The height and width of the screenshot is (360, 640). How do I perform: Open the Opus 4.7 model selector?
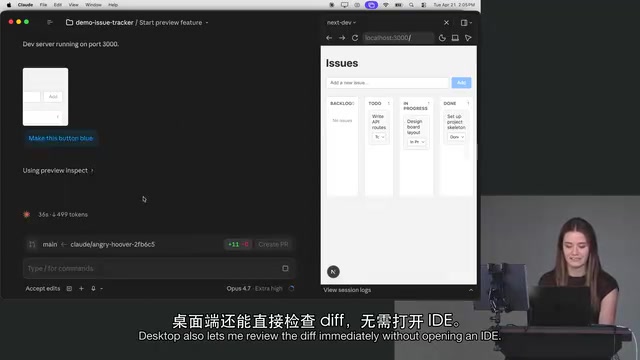pyautogui.click(x=254, y=289)
